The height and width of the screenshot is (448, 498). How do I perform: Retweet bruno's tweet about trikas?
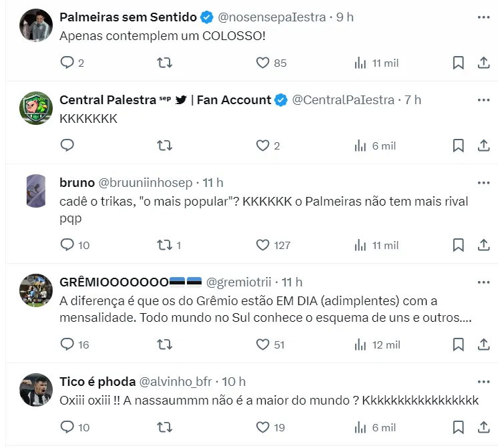(164, 245)
